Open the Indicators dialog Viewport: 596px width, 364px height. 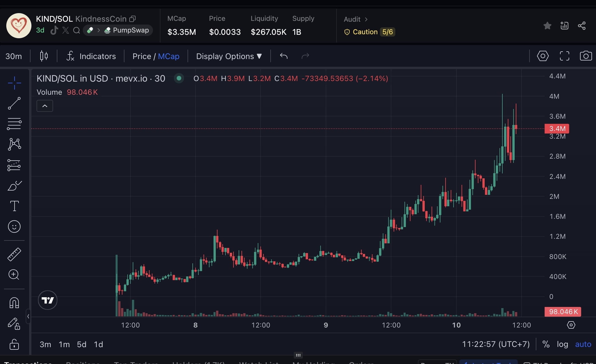pos(91,56)
